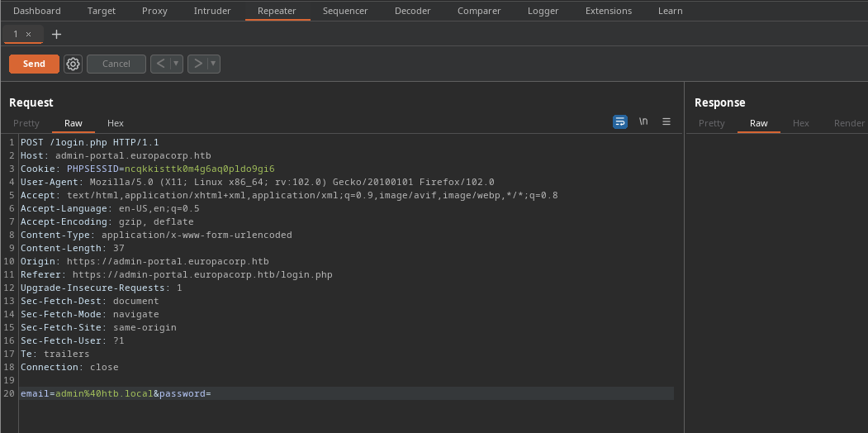The image size is (868, 433).
Task: Click the Send button
Action: point(34,64)
